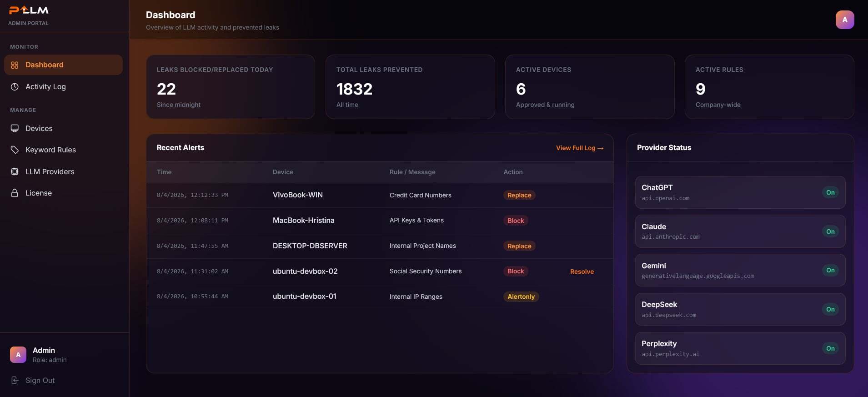This screenshot has height=397, width=868.
Task: Click the Block badge for Social Security Numbers
Action: [516, 271]
